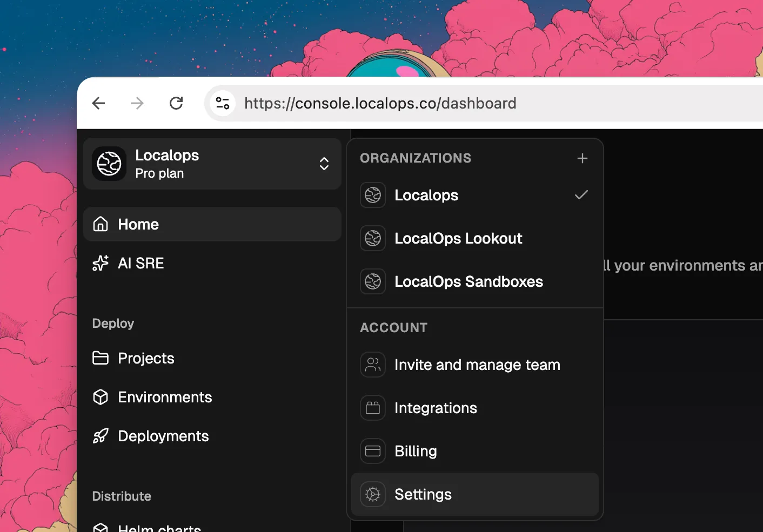Click the LocalOps Sandboxes globe icon
The image size is (763, 532).
click(x=373, y=281)
